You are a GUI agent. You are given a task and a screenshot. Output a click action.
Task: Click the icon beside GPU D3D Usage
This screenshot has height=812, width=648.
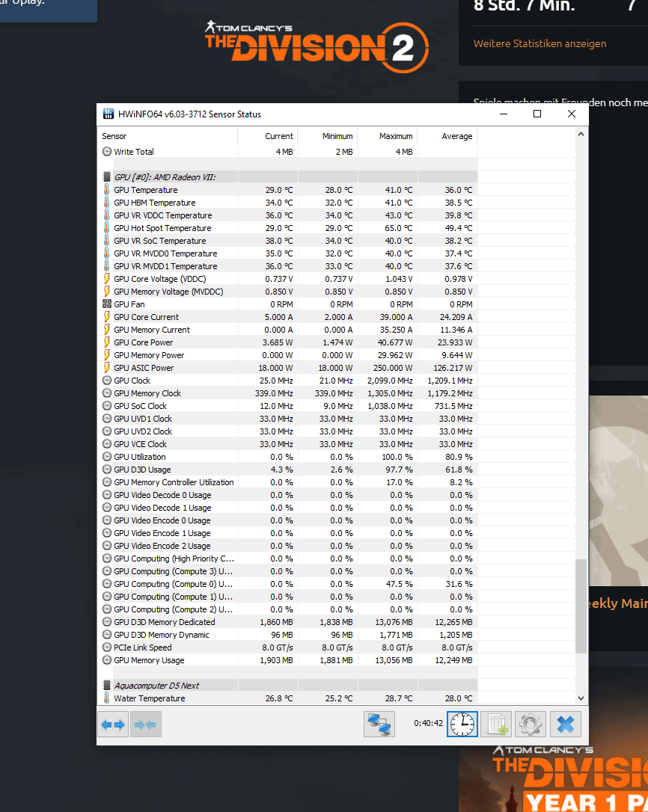(x=107, y=469)
